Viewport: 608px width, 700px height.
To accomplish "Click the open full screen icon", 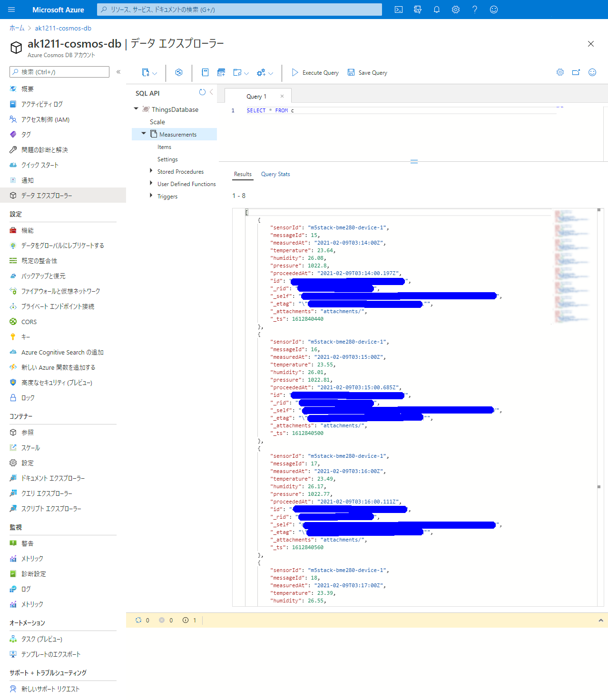I will point(576,72).
